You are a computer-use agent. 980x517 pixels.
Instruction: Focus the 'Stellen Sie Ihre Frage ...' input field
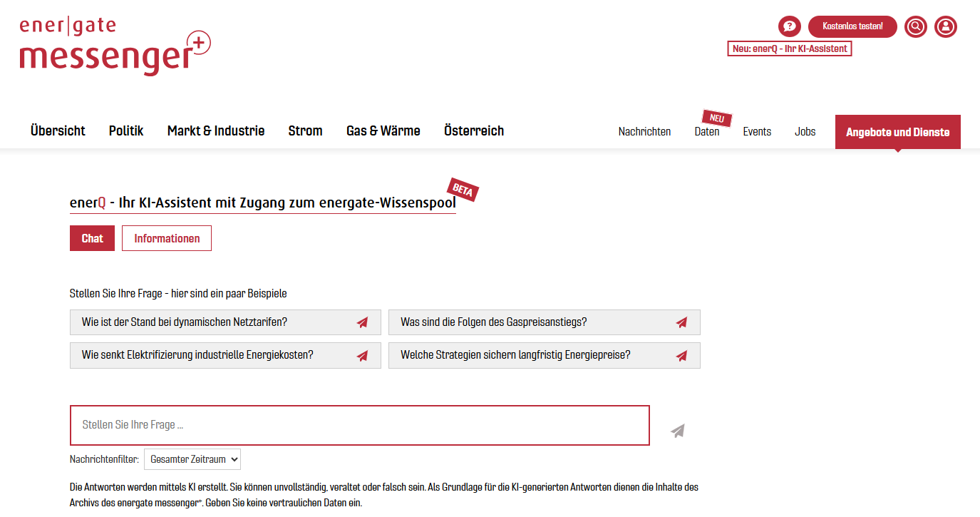point(360,425)
